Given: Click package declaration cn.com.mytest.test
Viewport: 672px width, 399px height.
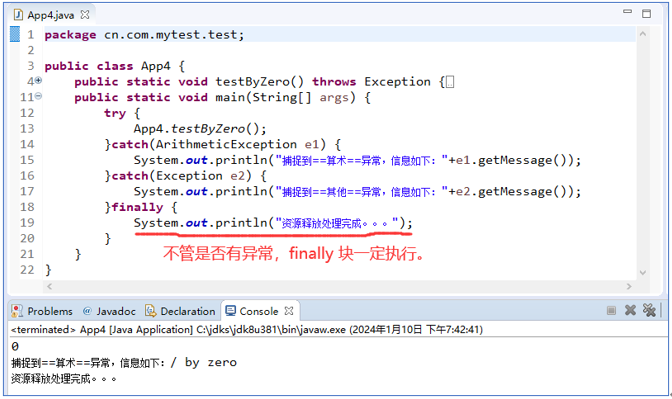Looking at the screenshot, I should [x=174, y=35].
